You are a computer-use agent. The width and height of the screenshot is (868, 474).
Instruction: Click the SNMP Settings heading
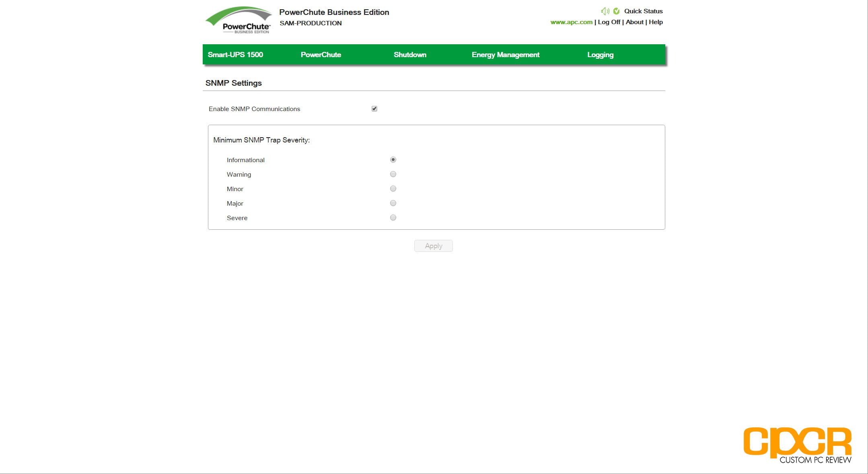pyautogui.click(x=233, y=83)
